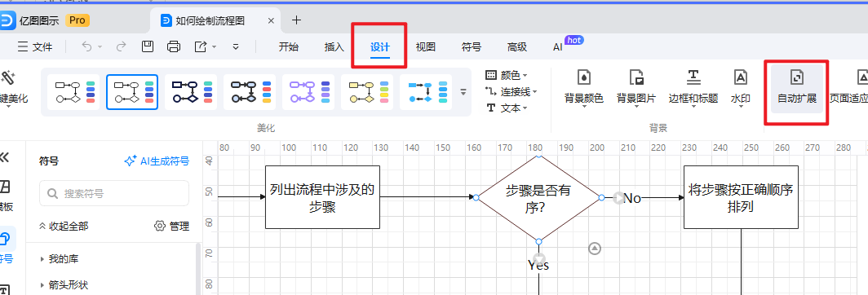
Task: Open the 连接线 dropdown
Action: point(511,91)
